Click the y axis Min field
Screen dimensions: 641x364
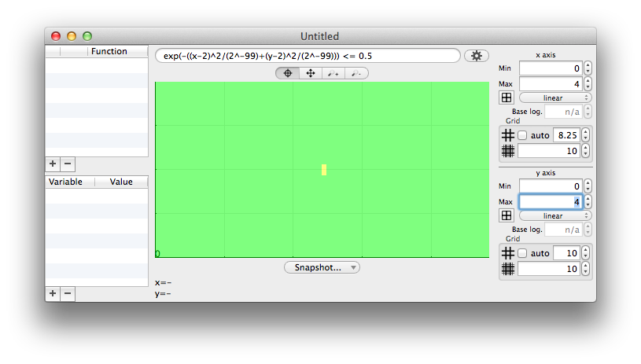tap(551, 186)
